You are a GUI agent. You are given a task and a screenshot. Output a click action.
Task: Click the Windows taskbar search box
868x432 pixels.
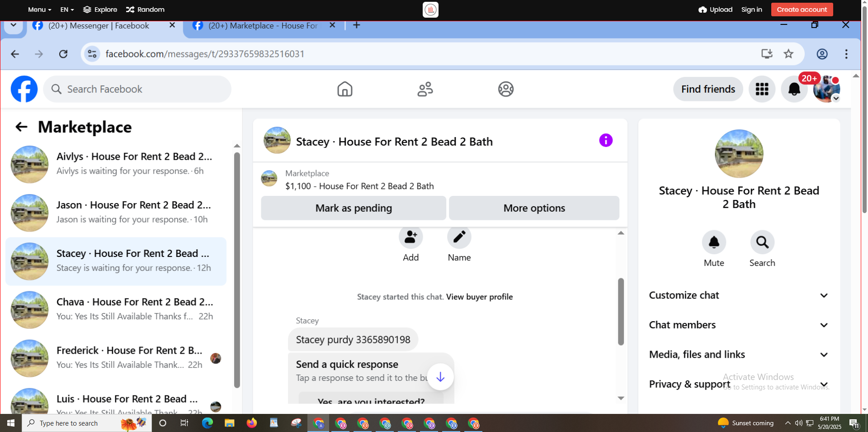pyautogui.click(x=87, y=423)
